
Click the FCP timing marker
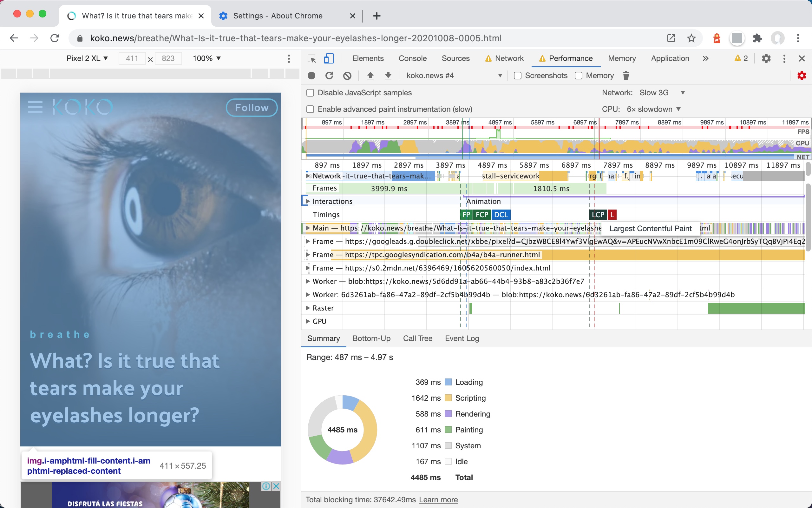[x=482, y=215]
